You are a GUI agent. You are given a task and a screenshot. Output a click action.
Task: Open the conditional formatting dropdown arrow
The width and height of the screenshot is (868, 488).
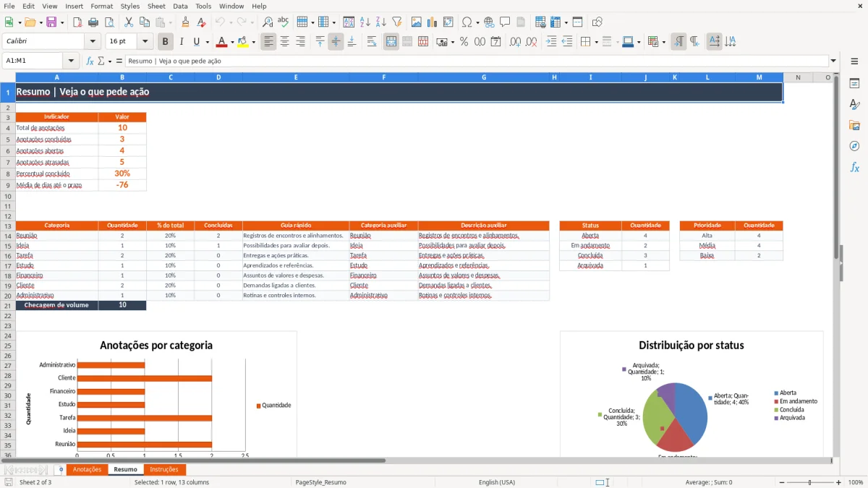tap(663, 42)
